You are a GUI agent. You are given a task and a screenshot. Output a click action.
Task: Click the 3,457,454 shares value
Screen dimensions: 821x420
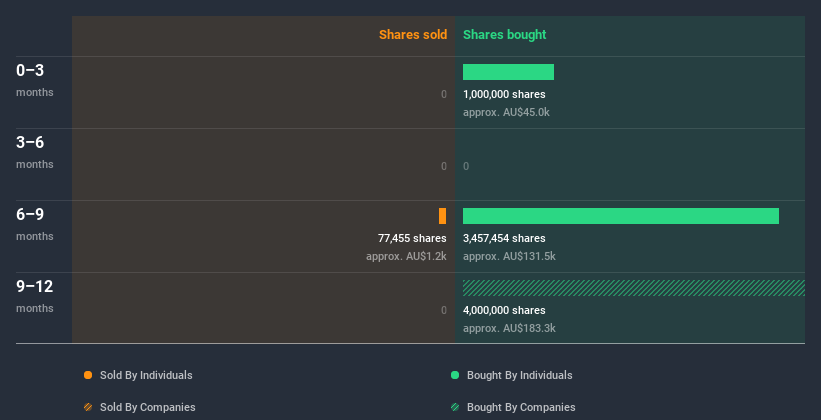pos(504,238)
